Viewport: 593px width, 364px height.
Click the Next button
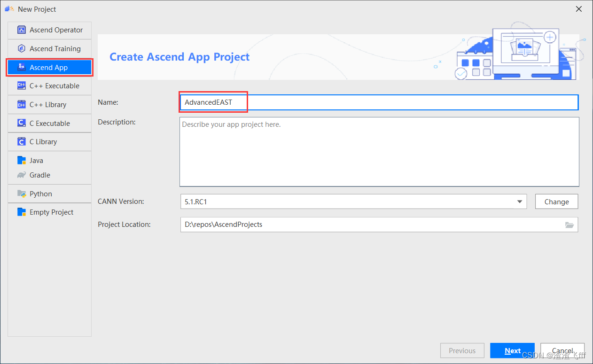[x=512, y=351]
